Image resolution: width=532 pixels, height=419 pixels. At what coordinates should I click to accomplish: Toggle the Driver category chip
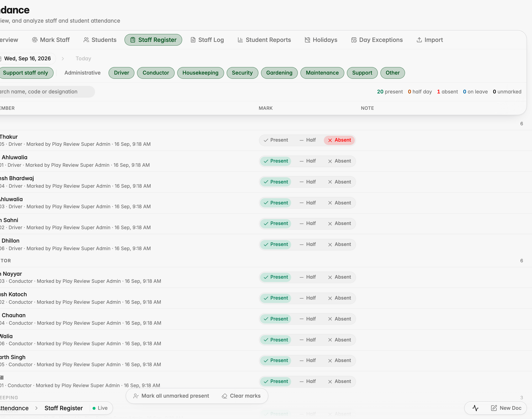(x=121, y=73)
